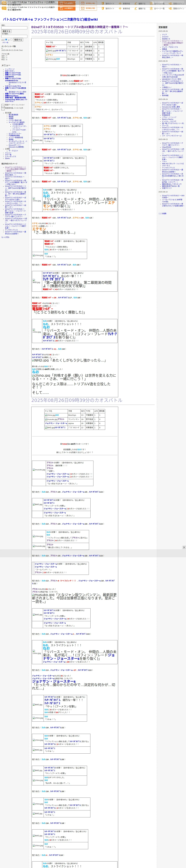This screenshot has width=186, height=868.
Task: Open 変幻自在リクエスト受付 link
Action: pyautogui.click(x=17, y=92)
